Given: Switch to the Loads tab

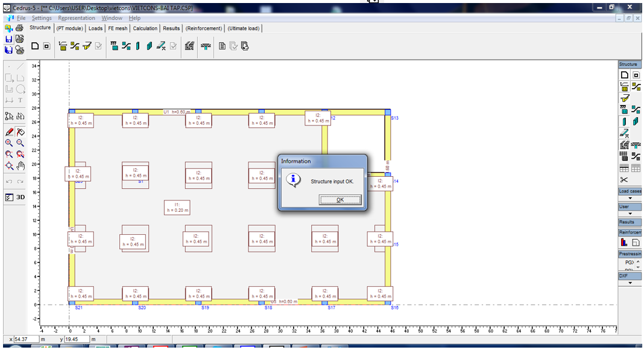Looking at the screenshot, I should tap(95, 28).
